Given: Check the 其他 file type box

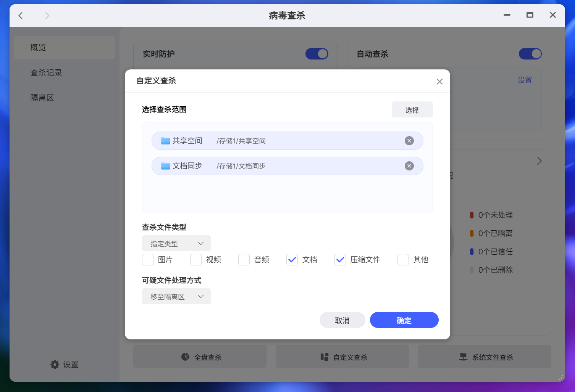Looking at the screenshot, I should [403, 260].
